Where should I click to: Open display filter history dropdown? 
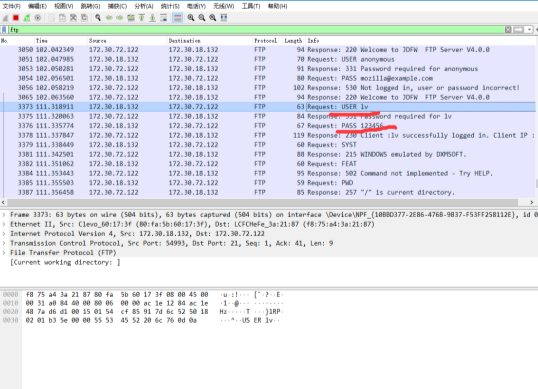pyautogui.click(x=529, y=30)
